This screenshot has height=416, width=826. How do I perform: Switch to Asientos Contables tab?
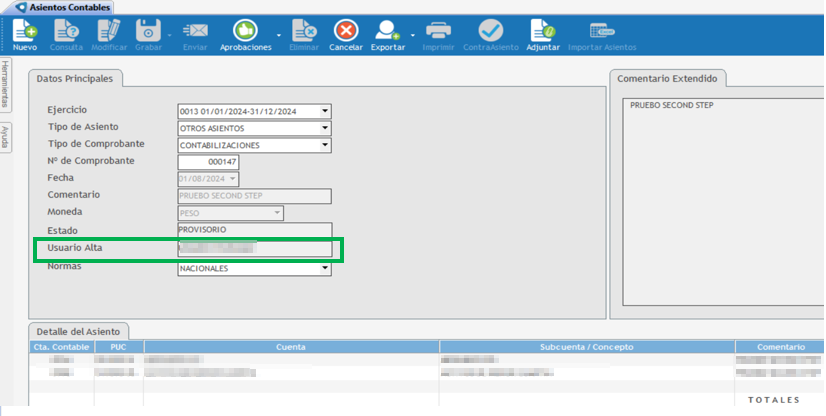click(x=63, y=7)
